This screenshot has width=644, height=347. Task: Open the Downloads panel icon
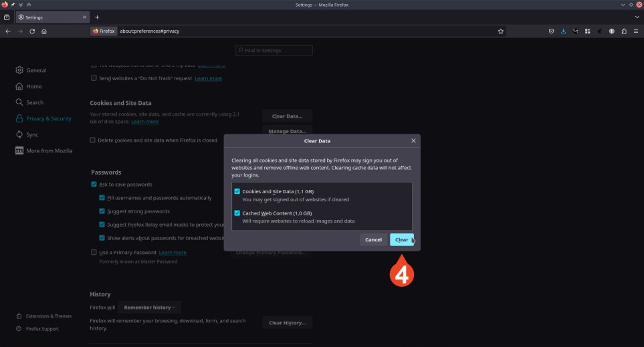click(563, 31)
